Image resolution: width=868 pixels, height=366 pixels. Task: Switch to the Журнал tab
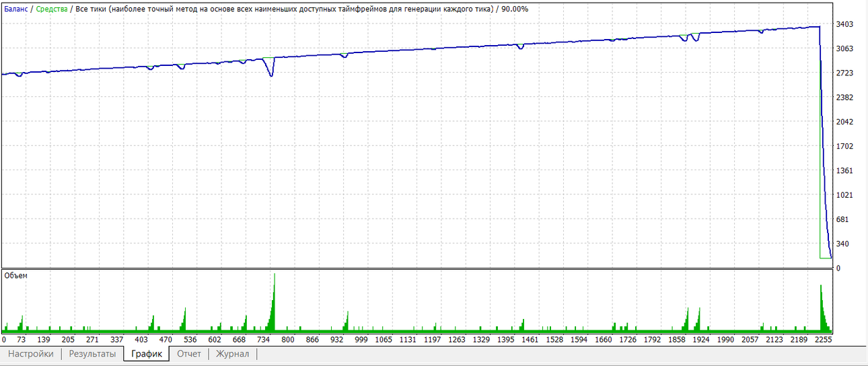[233, 354]
